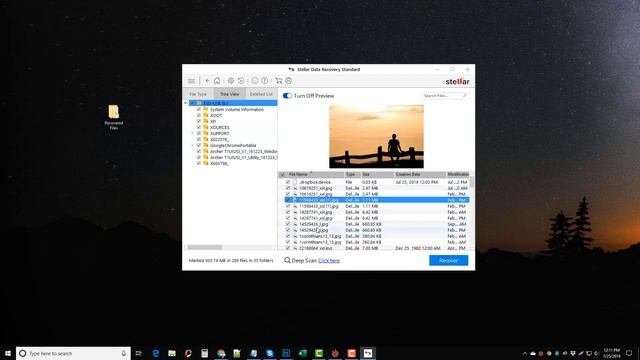Switch to the Deleted List tab
This screenshot has width=640, height=360.
tap(261, 94)
